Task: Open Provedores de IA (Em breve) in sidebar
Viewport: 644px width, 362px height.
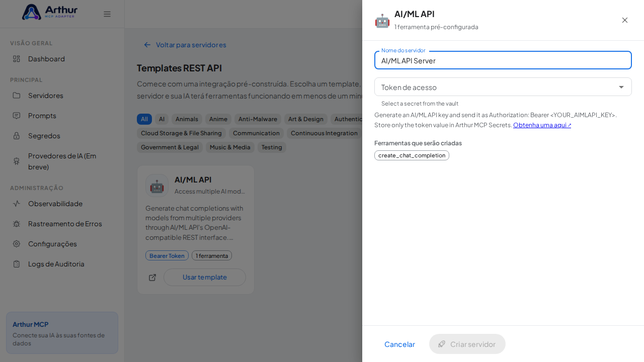Action: click(62, 161)
